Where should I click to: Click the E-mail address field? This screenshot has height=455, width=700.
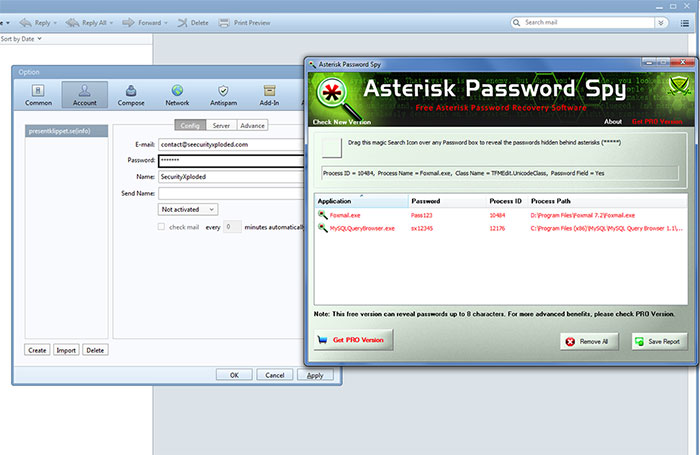pos(231,144)
